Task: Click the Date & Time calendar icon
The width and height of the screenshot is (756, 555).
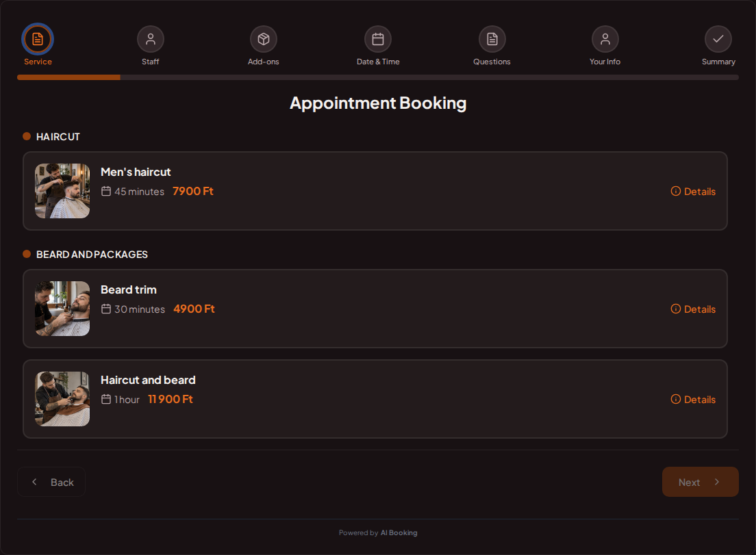Action: click(378, 39)
